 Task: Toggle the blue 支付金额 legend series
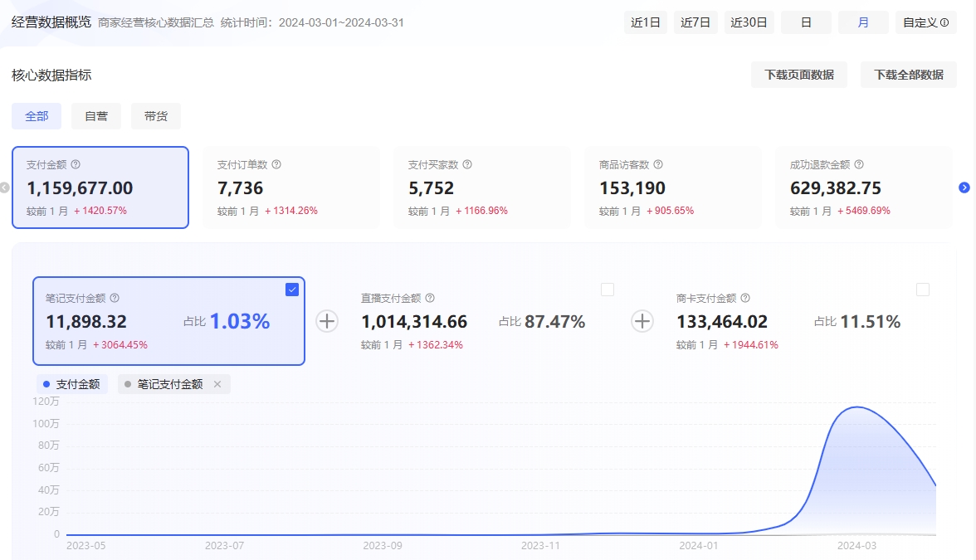(71, 384)
